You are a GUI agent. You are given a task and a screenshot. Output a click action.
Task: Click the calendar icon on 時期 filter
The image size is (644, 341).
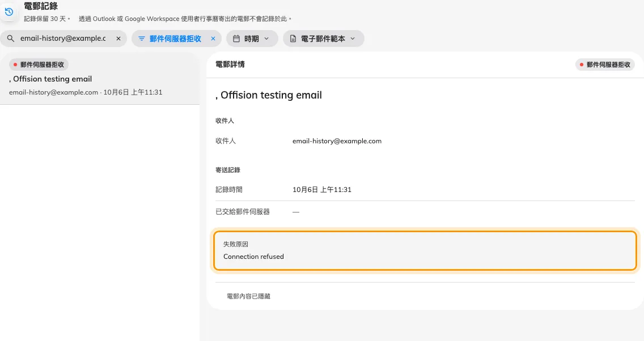236,39
